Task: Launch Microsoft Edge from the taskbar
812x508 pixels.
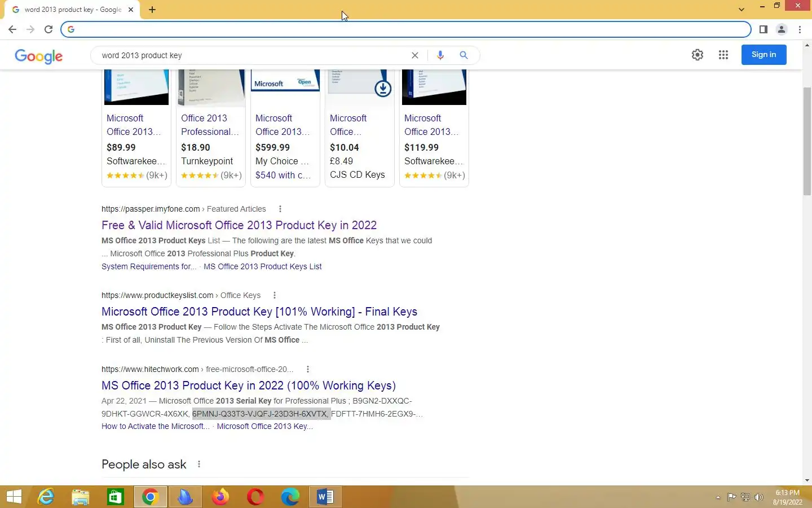Action: pyautogui.click(x=290, y=497)
